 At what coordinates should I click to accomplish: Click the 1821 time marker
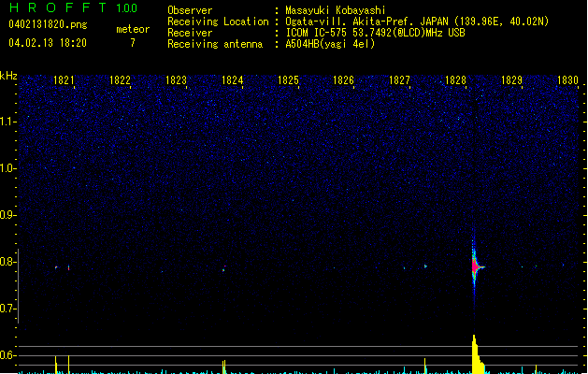coord(64,80)
